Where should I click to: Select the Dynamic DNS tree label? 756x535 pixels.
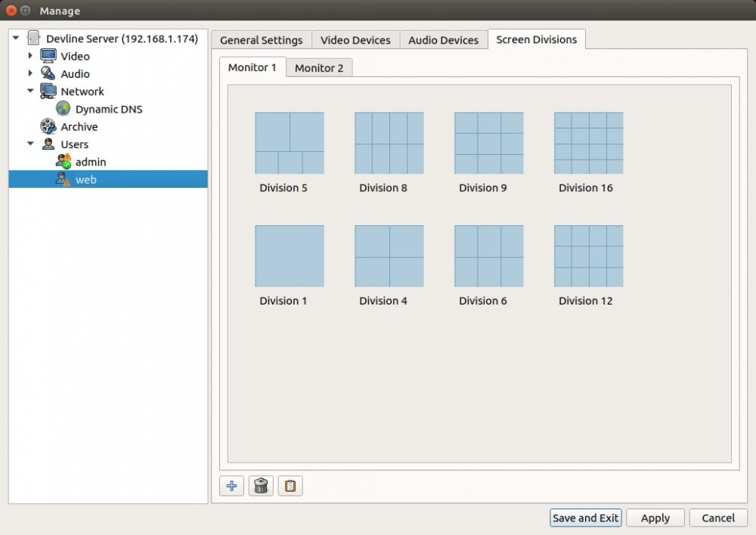[x=109, y=109]
